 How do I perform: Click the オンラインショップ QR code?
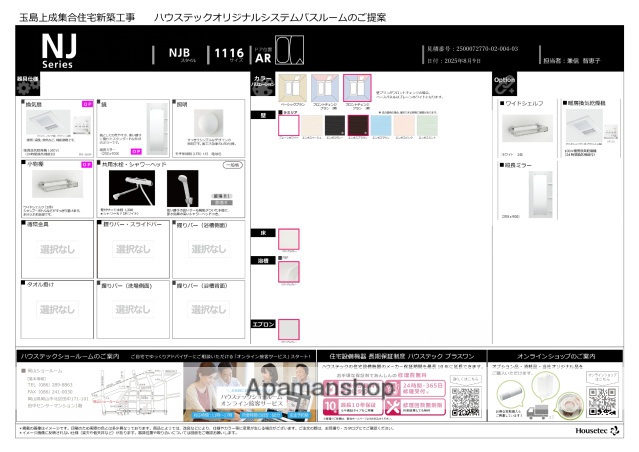click(600, 398)
